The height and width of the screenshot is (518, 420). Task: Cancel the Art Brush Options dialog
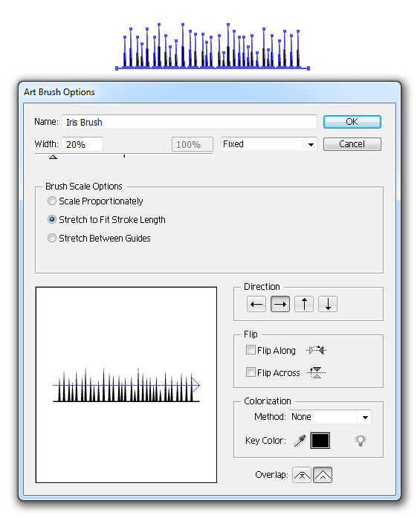(x=352, y=144)
